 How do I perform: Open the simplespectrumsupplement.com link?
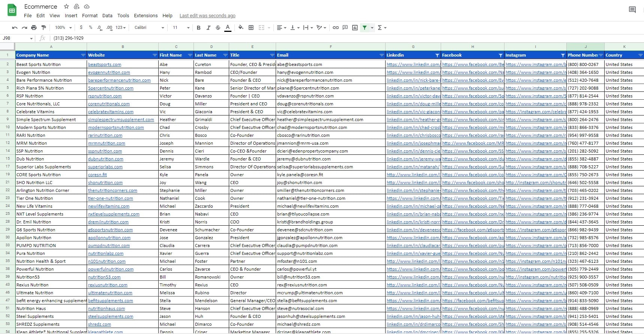tap(121, 120)
